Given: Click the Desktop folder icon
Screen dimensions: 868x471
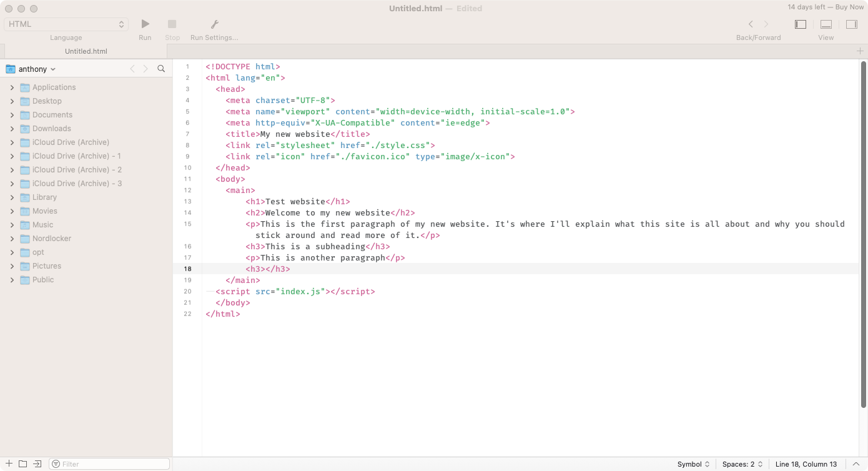Looking at the screenshot, I should pos(25,101).
